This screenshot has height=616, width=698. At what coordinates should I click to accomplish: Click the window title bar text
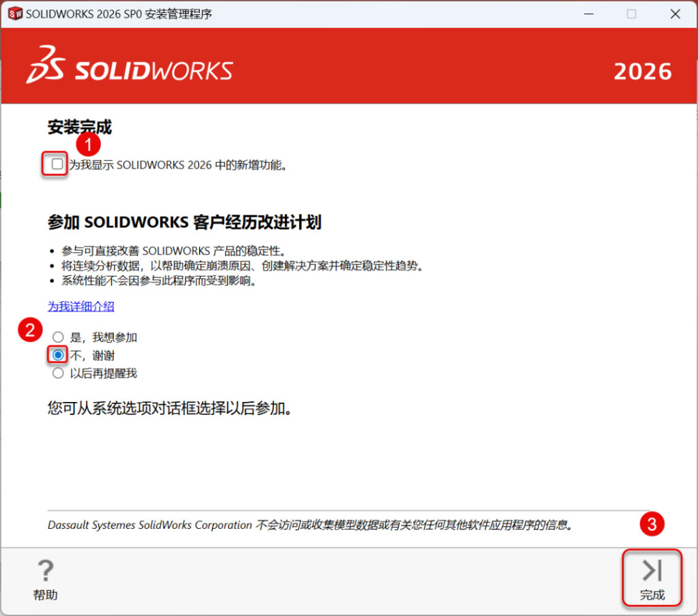[119, 14]
